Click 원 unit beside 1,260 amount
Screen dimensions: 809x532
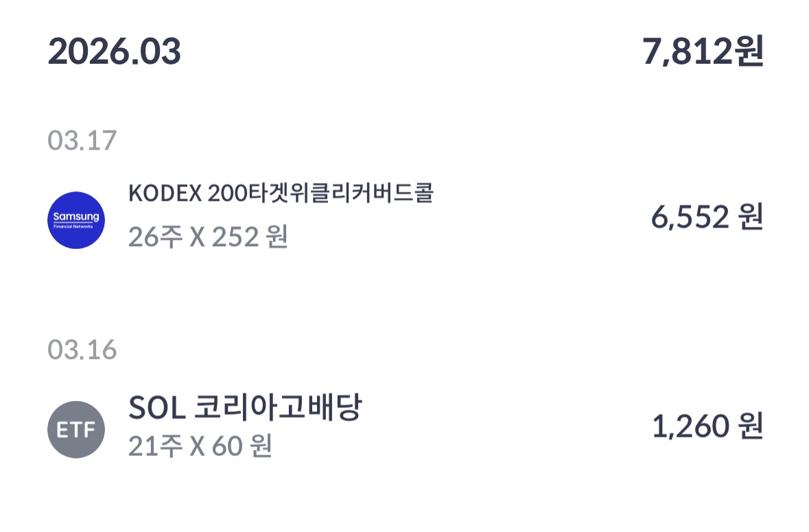click(x=751, y=426)
